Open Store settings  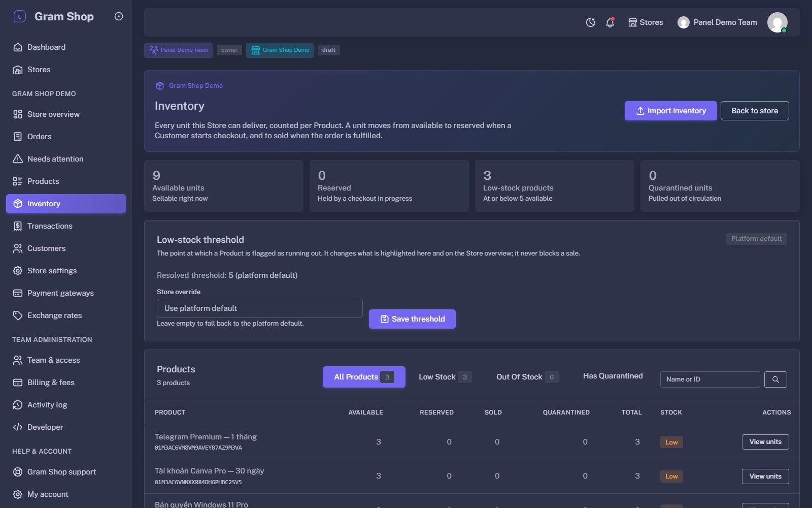[x=66, y=271]
